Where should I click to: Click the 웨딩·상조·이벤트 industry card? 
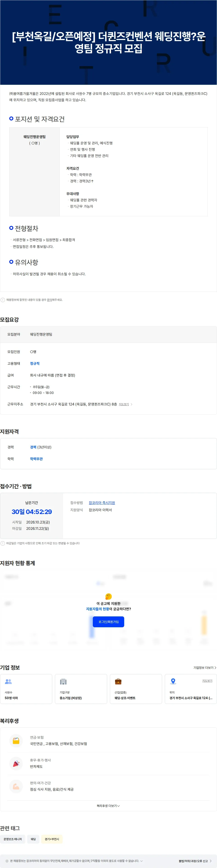136,689
